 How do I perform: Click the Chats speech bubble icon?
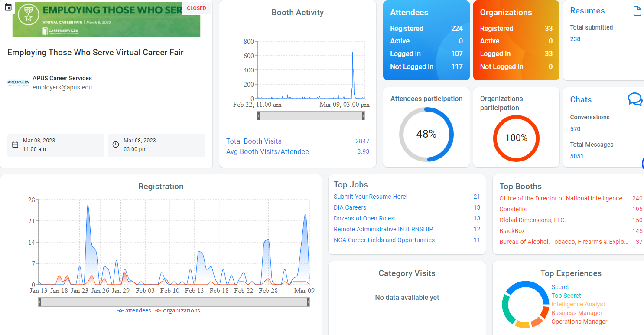point(635,99)
